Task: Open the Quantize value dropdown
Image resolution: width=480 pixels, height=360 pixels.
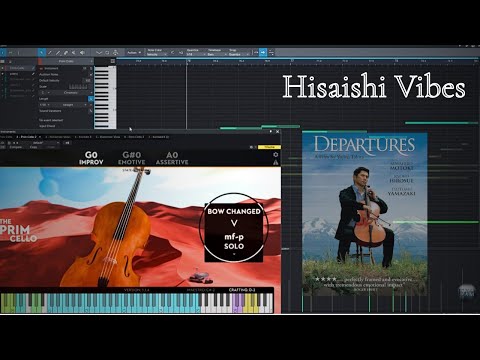Action: [x=195, y=54]
